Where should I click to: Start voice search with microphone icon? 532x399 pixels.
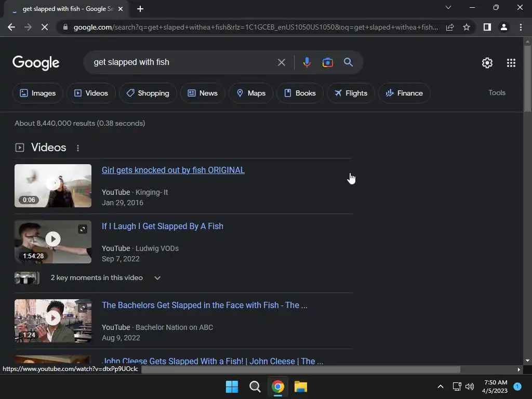(x=307, y=62)
